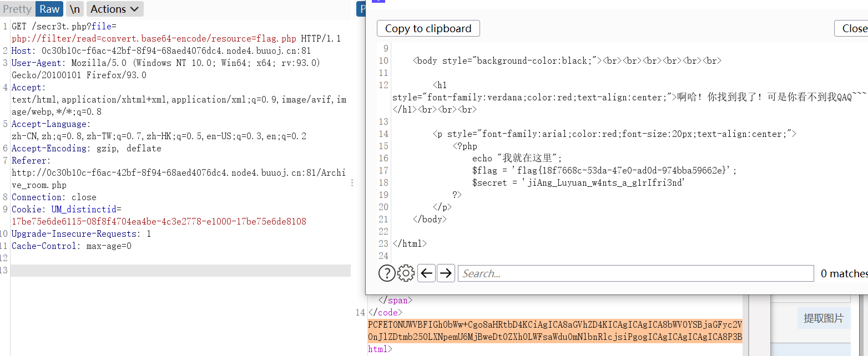This screenshot has height=356, width=868.
Task: Click the body background-color:black line
Action: (567, 60)
